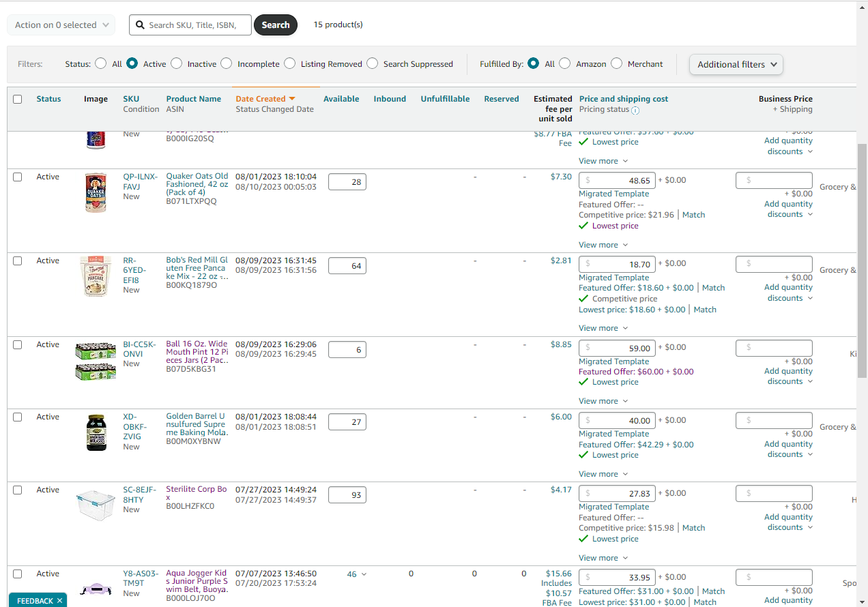The image size is (868, 607).
Task: Edit Quaker Oats price field showing 48.65
Action: [x=618, y=181]
